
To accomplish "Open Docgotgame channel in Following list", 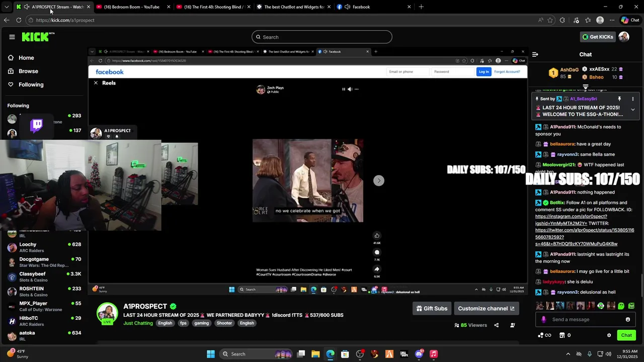I will (x=44, y=262).
